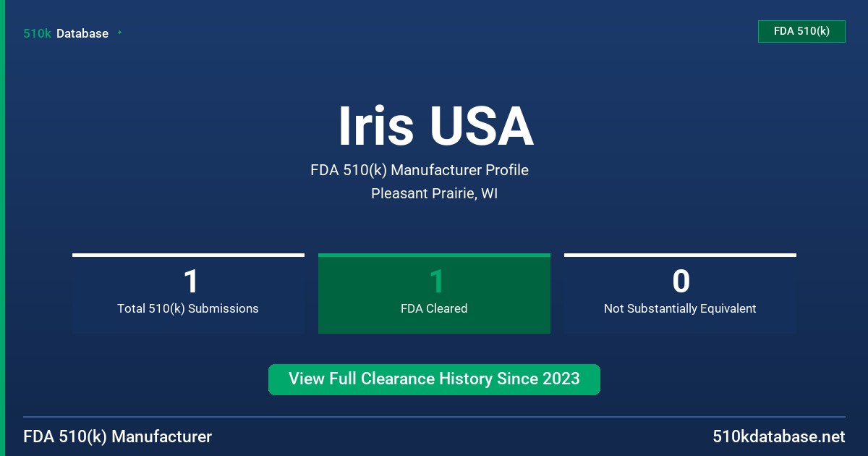
Task: Select the Iris USA heading
Action: 435,127
